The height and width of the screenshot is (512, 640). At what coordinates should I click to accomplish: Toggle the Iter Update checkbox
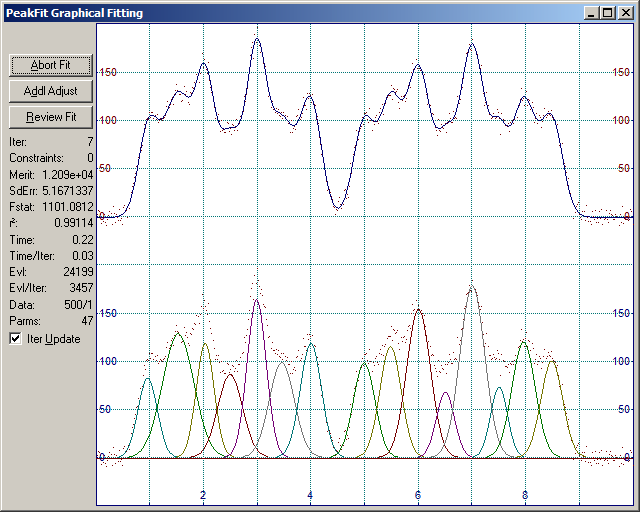point(15,339)
